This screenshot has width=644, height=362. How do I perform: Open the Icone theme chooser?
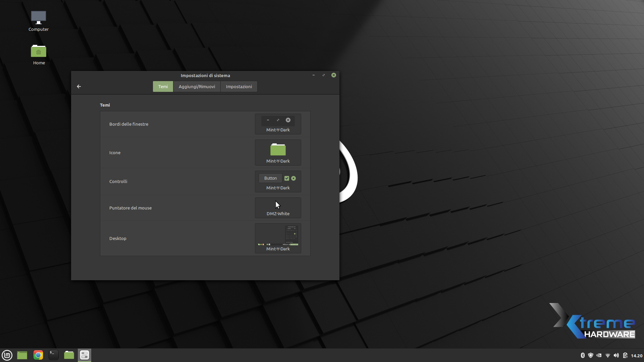click(x=278, y=153)
